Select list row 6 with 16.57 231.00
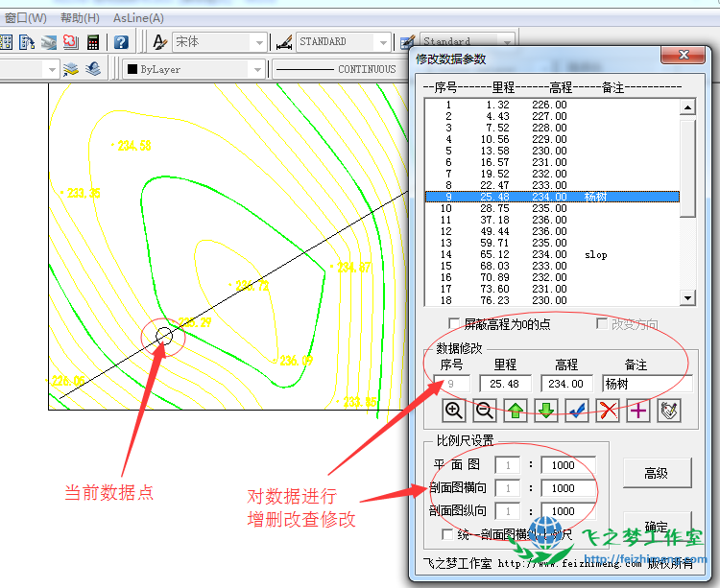 pyautogui.click(x=552, y=162)
